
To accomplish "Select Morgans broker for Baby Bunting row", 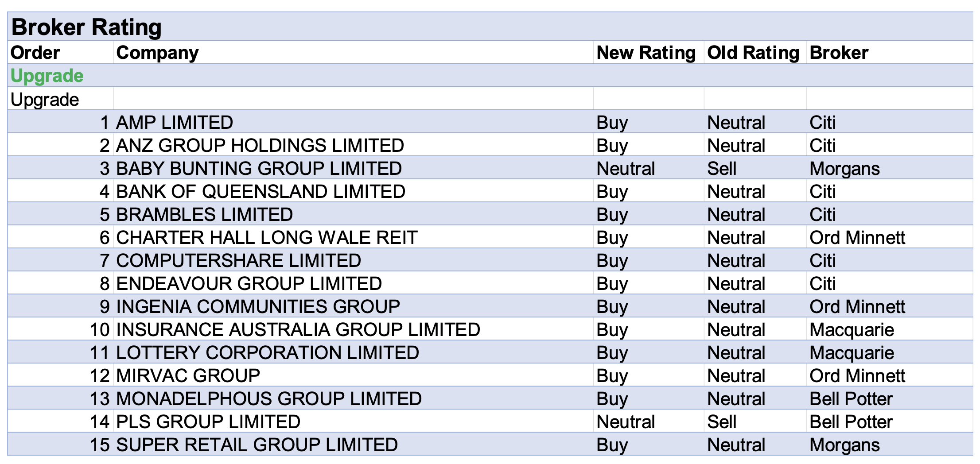I will click(844, 169).
